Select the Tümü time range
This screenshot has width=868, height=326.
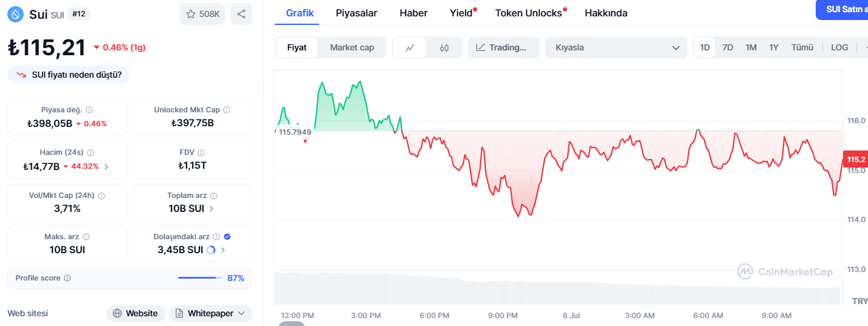click(x=802, y=47)
